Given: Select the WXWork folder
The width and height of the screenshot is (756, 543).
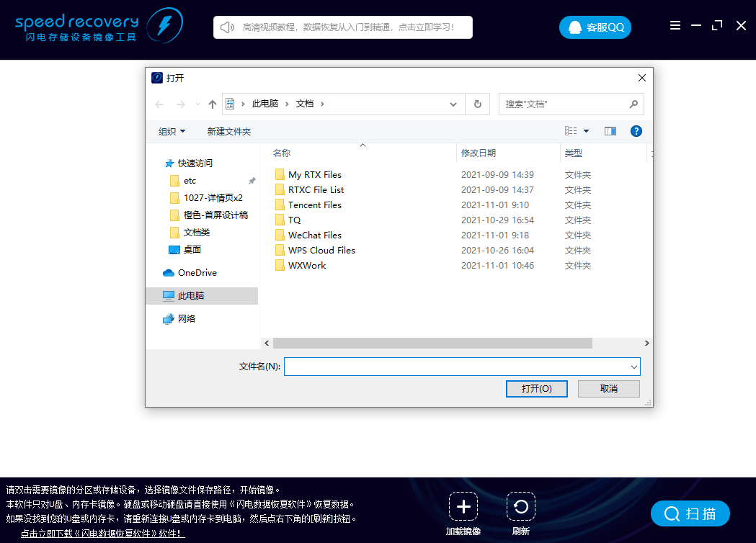Looking at the screenshot, I should tap(307, 266).
